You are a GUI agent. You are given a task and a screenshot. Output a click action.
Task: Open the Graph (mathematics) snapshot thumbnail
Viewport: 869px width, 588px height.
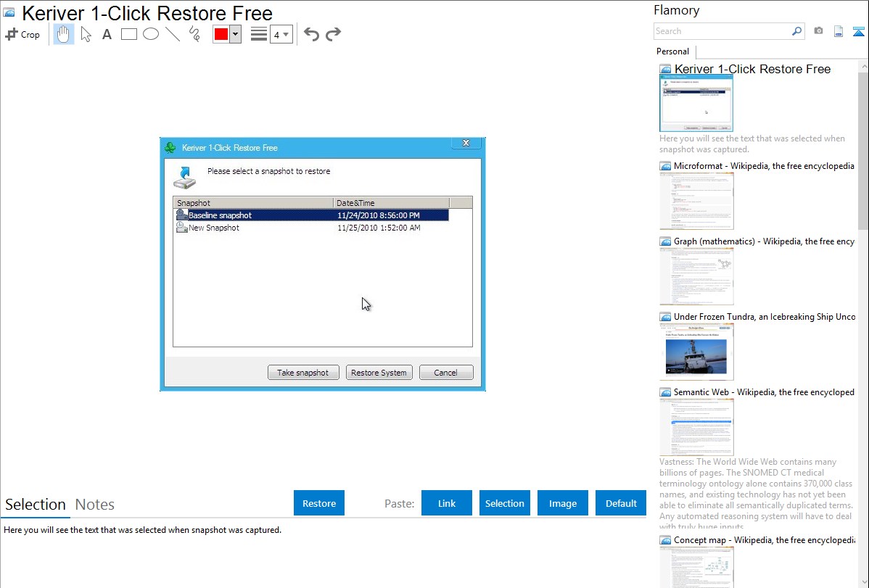[696, 276]
